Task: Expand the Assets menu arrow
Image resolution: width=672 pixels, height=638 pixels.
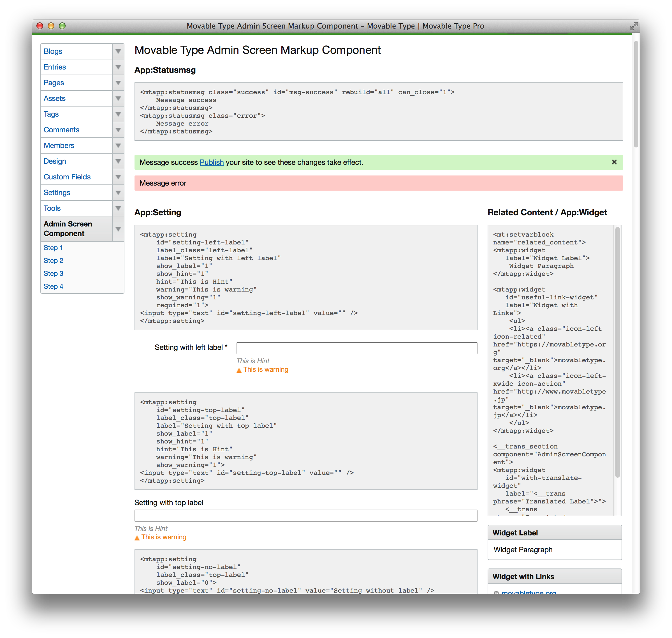Action: 118,98
